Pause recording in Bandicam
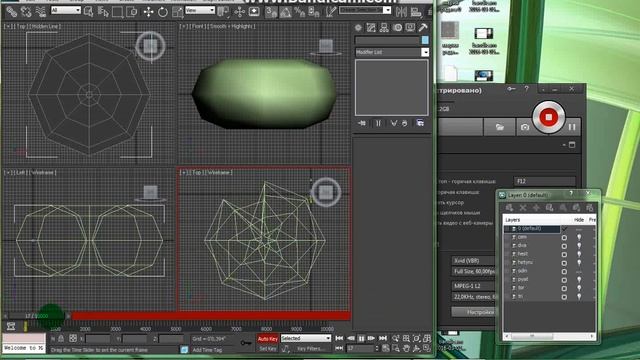640x360 pixels. click(x=572, y=127)
